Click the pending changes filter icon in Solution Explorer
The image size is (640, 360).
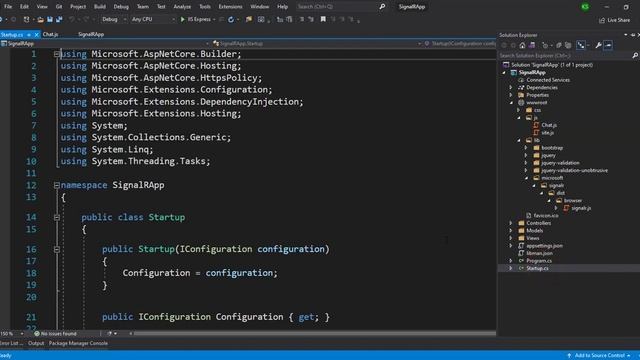coord(545,45)
